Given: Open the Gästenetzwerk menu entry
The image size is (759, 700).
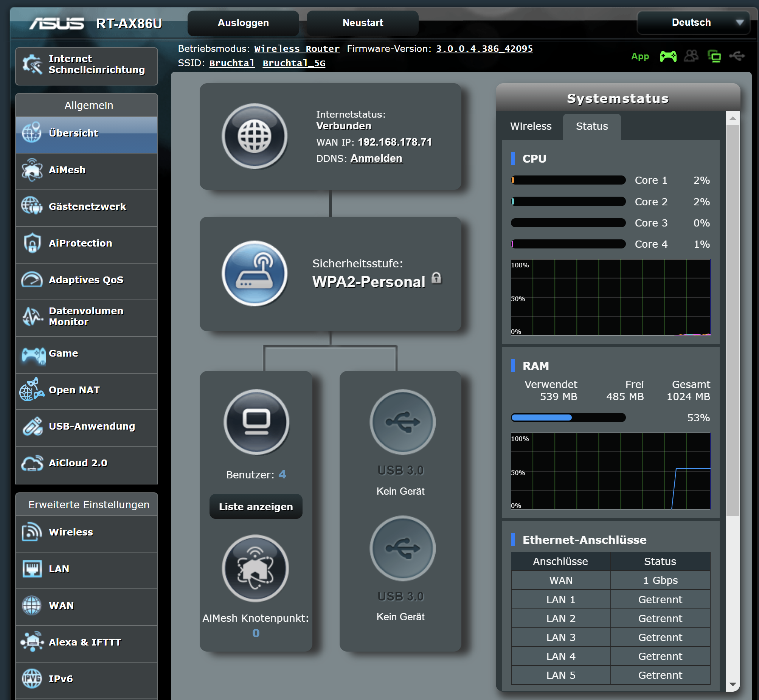Looking at the screenshot, I should [86, 208].
